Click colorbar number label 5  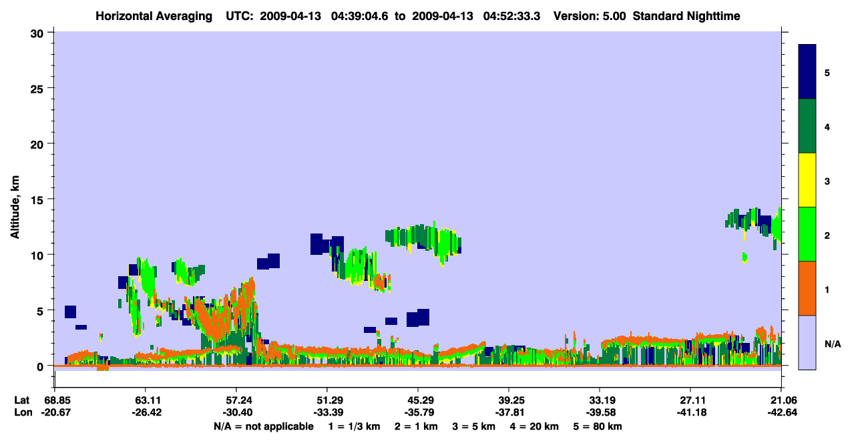tap(827, 73)
